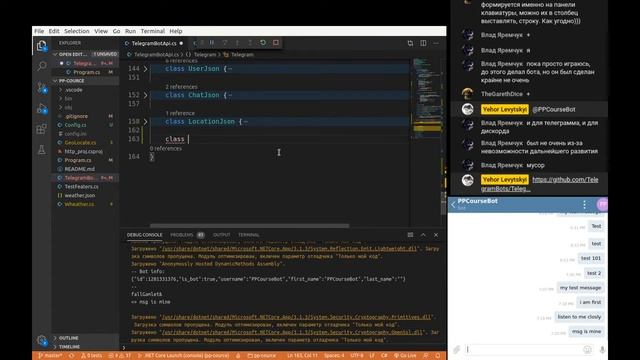The image size is (640, 360).
Task: Click the Open Changes compare icon
Action: pos(410,43)
